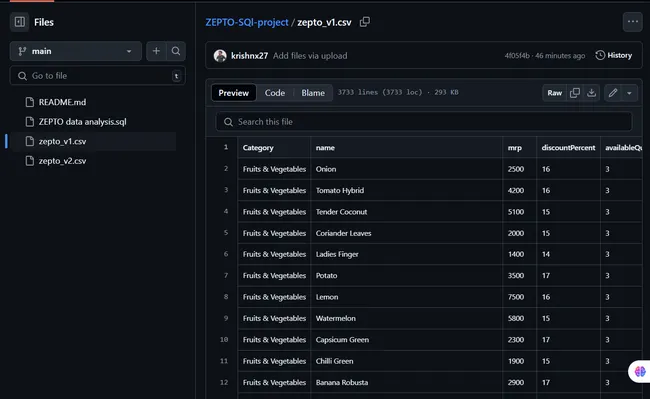Download the raw file icon
The width and height of the screenshot is (650, 399).
click(592, 93)
